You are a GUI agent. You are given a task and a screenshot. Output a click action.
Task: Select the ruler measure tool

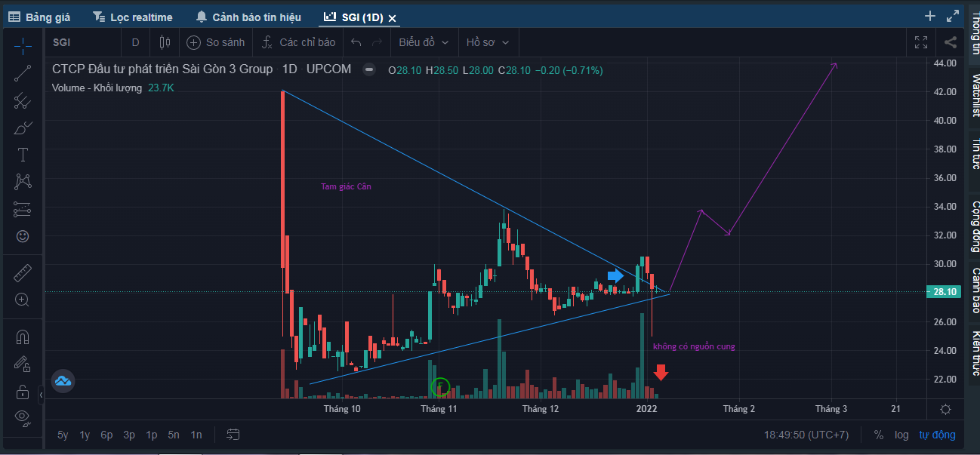pos(23,272)
